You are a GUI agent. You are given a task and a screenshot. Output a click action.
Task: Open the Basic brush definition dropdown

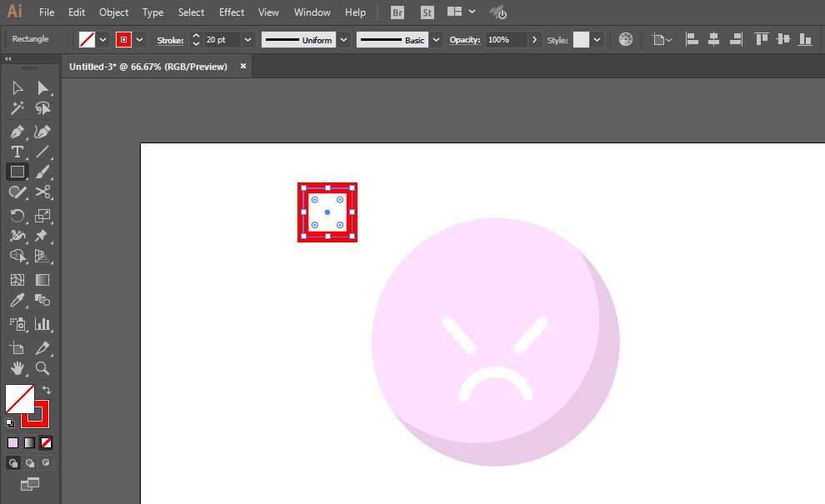coord(436,39)
